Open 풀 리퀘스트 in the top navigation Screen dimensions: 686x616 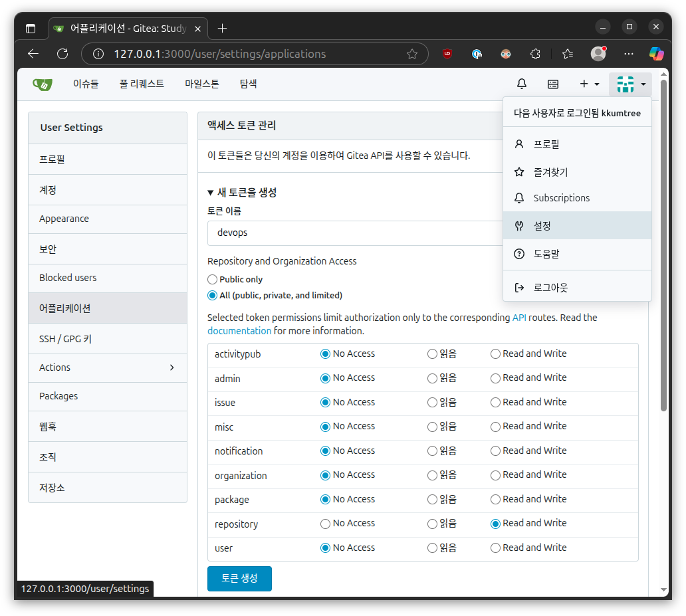(x=142, y=84)
